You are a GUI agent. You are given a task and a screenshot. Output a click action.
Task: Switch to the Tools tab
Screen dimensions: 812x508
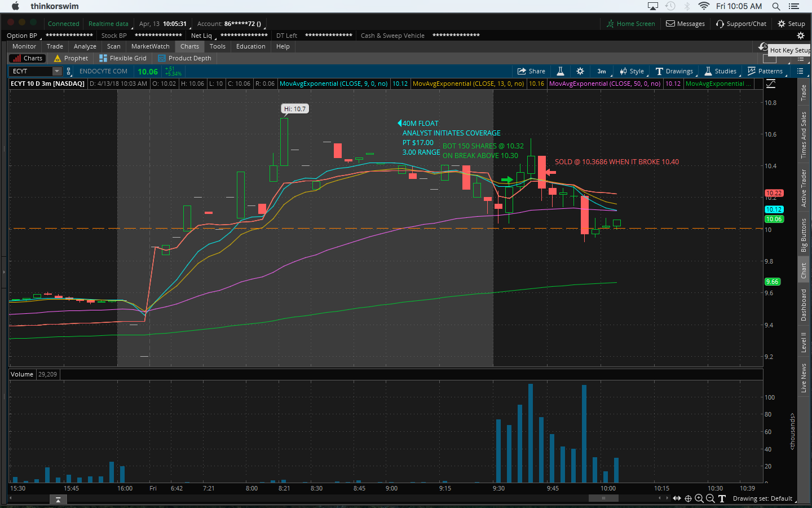pos(218,46)
